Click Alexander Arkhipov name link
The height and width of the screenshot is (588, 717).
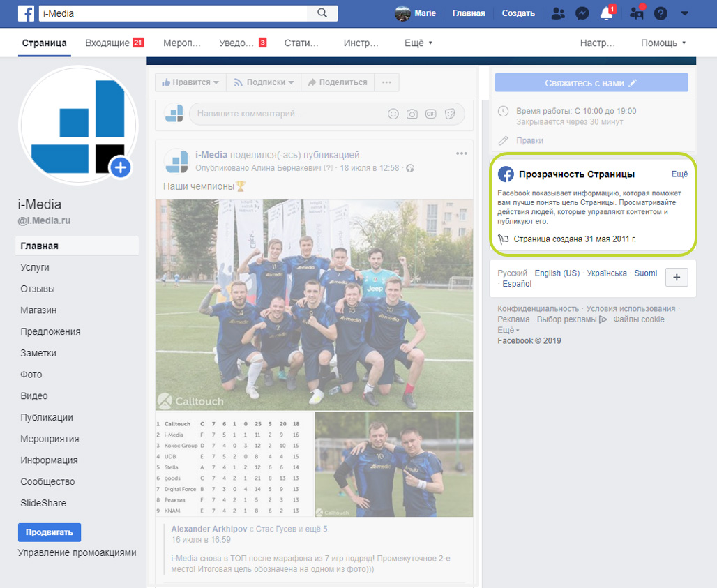click(209, 529)
